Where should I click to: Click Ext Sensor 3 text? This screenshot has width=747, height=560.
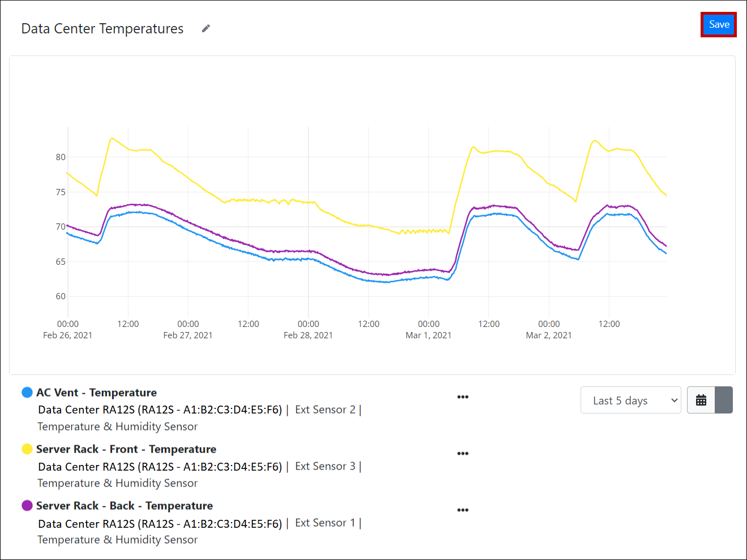point(325,466)
